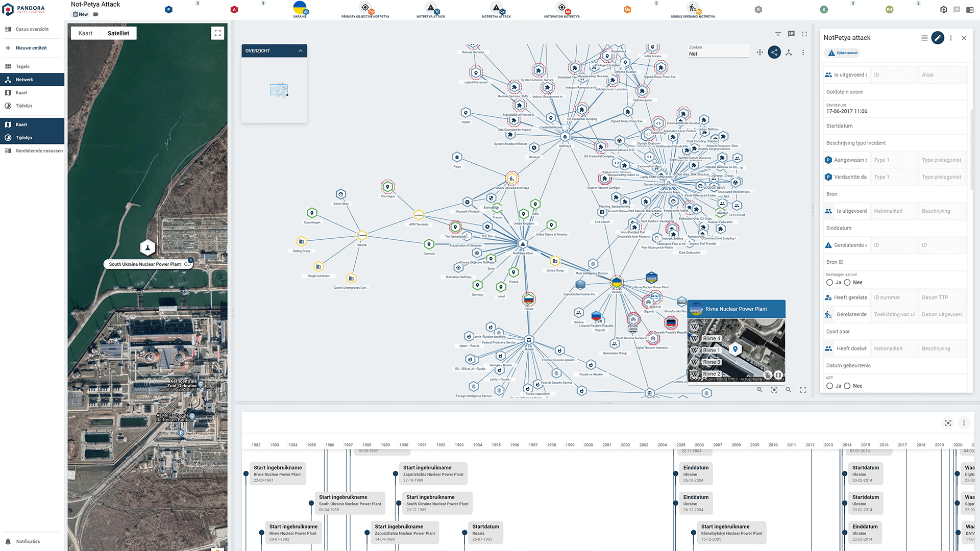Click the Ukraine flag node in network
980x551 pixels.
click(617, 282)
